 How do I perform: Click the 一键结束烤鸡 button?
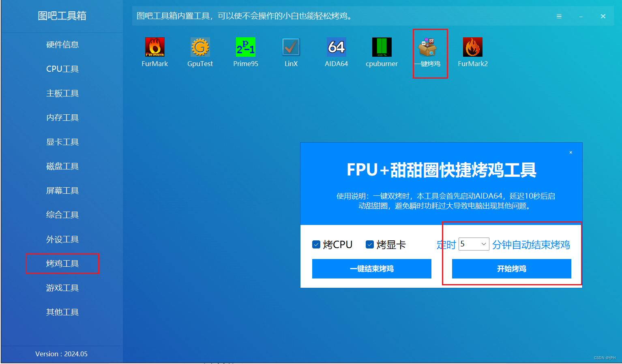pyautogui.click(x=372, y=269)
